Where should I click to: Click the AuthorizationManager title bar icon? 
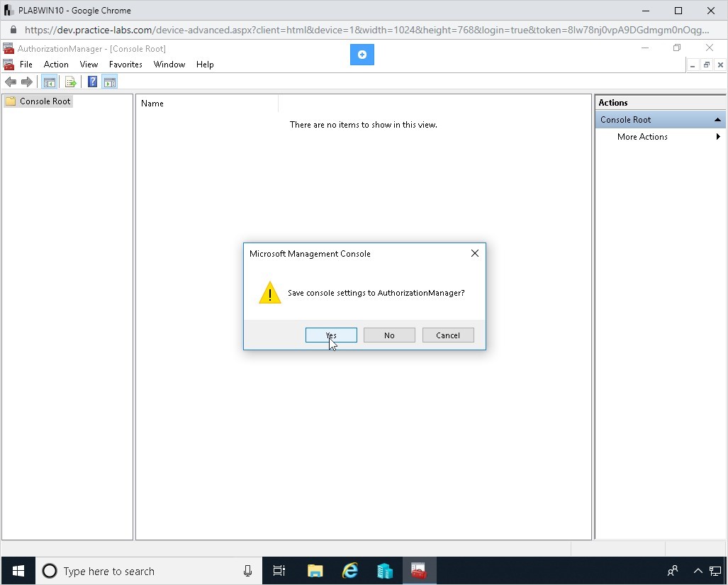click(x=9, y=49)
